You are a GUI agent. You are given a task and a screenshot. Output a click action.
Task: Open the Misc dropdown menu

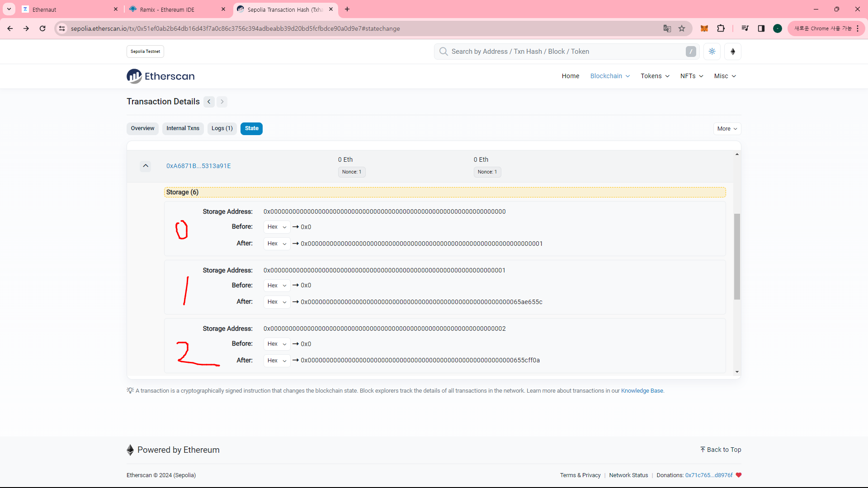coord(725,76)
